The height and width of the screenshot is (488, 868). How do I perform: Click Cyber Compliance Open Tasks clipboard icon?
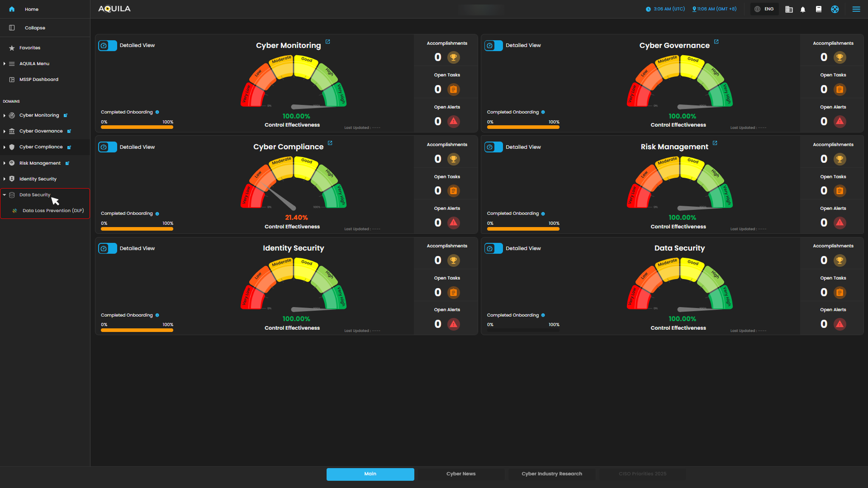pyautogui.click(x=453, y=191)
